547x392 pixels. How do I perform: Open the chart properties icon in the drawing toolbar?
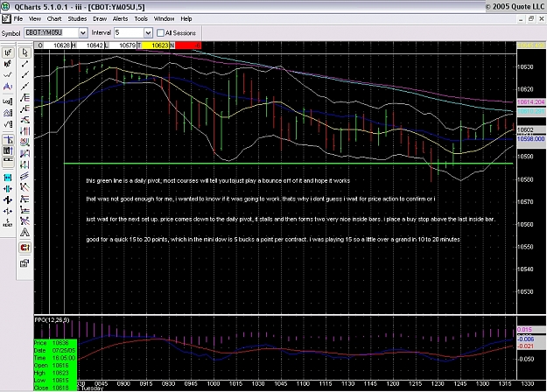25,263
